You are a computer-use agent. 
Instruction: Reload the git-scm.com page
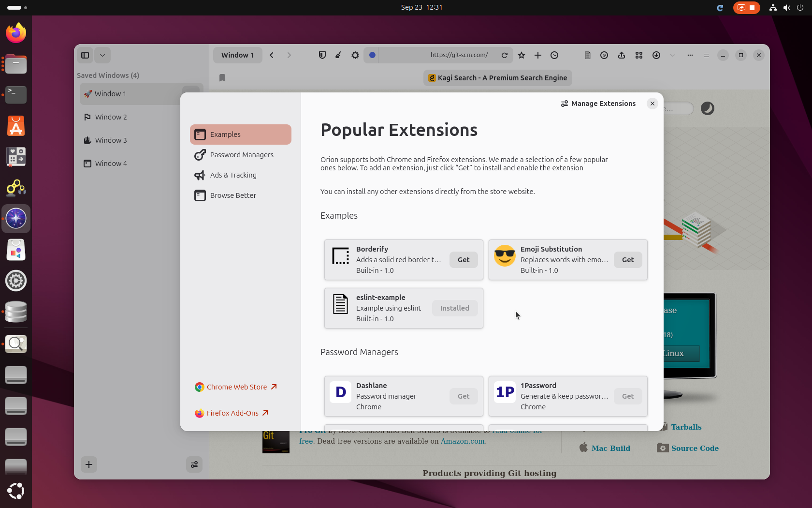click(505, 55)
